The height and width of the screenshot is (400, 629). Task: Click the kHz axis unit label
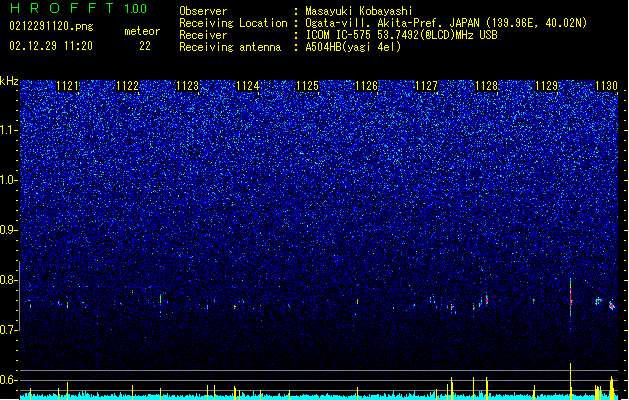[9, 81]
